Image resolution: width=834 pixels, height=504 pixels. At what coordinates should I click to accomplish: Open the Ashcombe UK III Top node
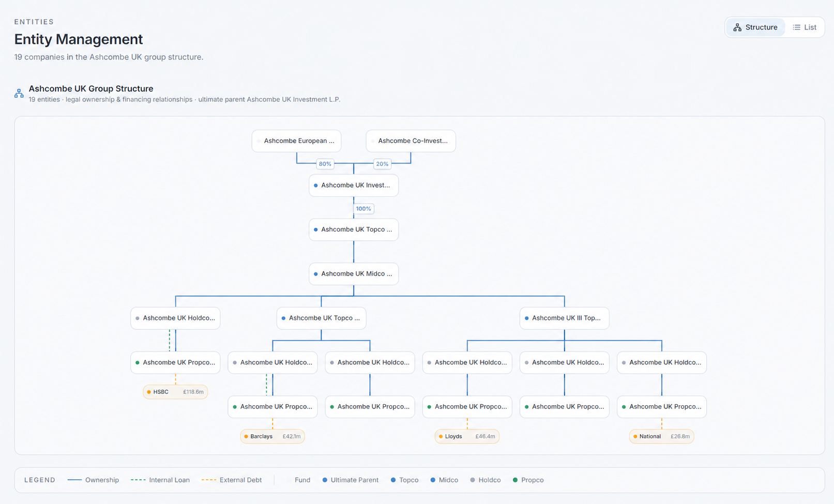point(564,318)
